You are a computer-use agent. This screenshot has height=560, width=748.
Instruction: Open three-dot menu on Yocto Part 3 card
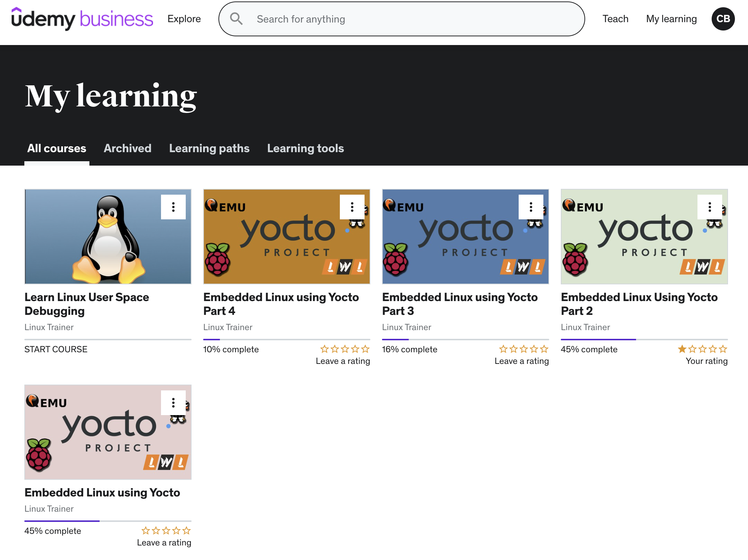pyautogui.click(x=531, y=207)
